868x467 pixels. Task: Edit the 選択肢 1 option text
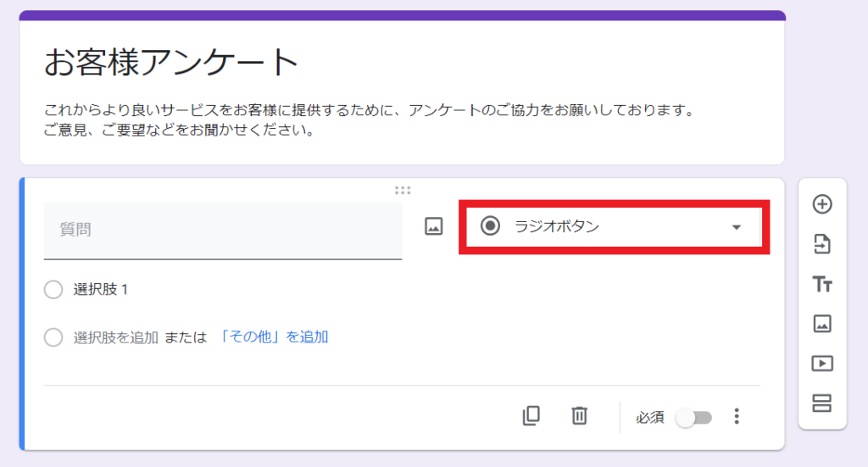101,289
